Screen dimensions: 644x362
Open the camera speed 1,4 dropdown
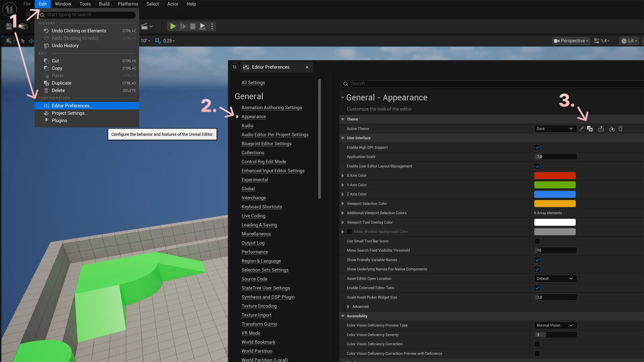pyautogui.click(x=602, y=41)
